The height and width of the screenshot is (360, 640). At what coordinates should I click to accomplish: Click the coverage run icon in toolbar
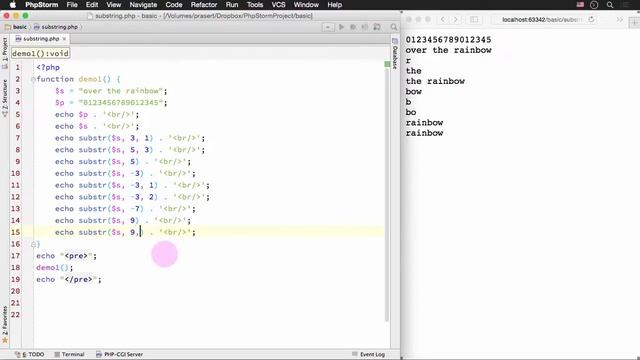(365, 27)
